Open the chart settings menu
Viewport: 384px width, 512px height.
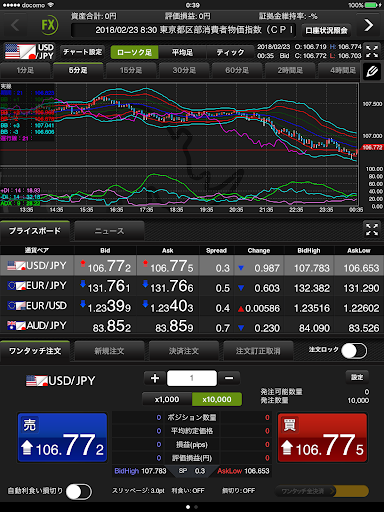[82, 52]
